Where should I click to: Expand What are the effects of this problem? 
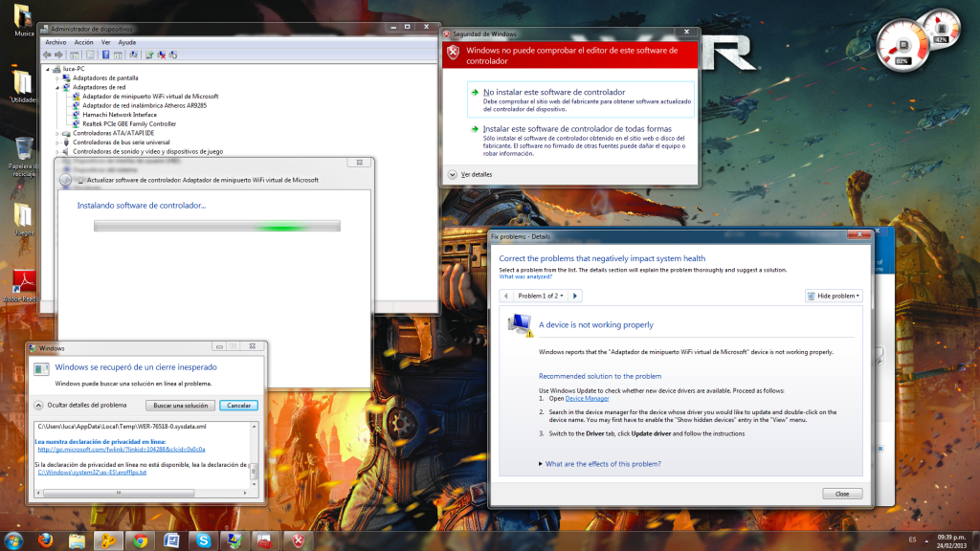pyautogui.click(x=599, y=464)
